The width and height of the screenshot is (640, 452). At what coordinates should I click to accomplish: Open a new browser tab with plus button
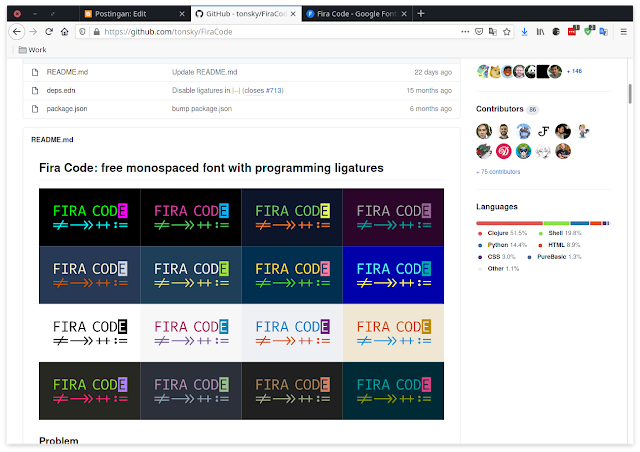click(421, 14)
